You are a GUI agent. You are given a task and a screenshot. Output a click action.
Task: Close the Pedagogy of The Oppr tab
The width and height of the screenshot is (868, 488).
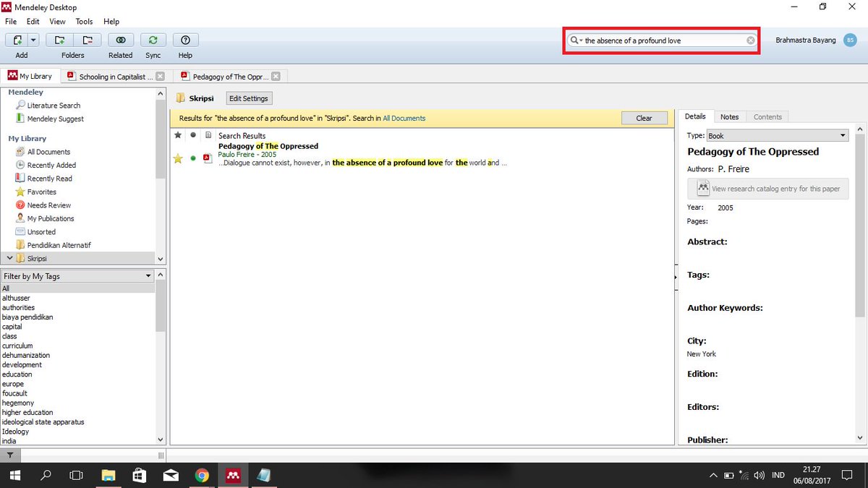[x=277, y=76]
